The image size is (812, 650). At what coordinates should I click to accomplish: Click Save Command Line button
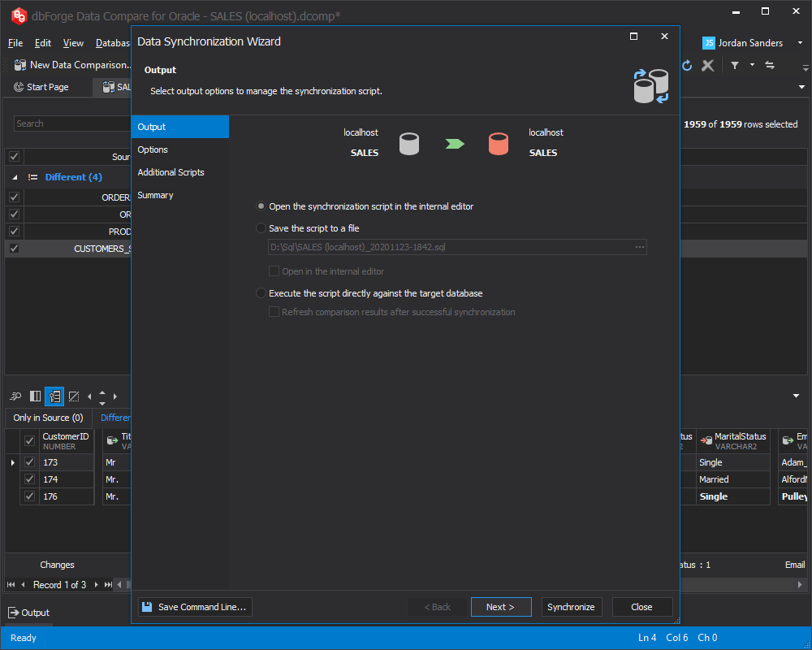[x=195, y=607]
